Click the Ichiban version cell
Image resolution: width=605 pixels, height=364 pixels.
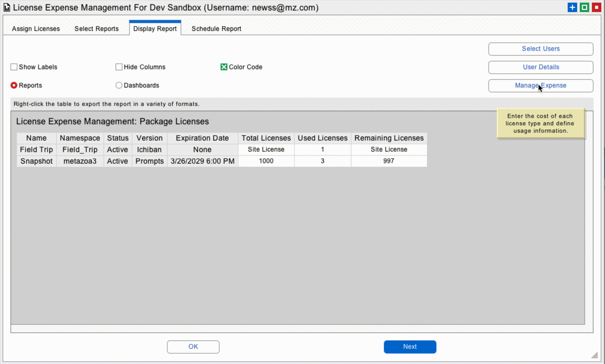tap(149, 149)
